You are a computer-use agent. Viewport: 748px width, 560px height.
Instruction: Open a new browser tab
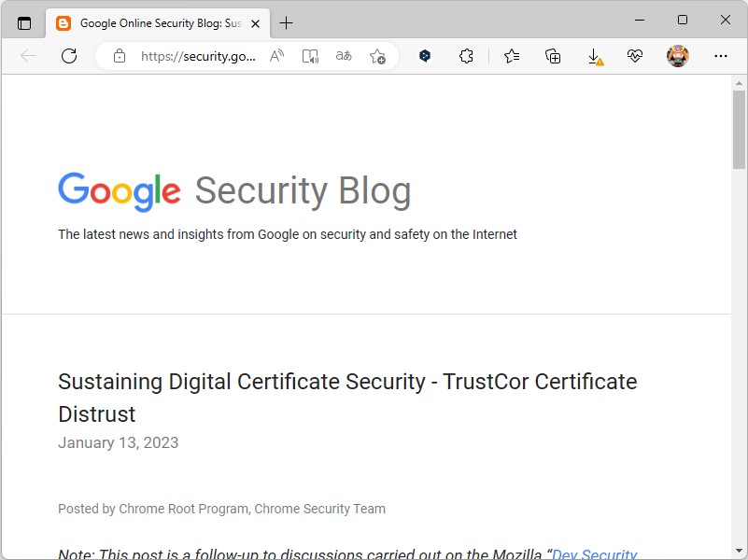[286, 22]
